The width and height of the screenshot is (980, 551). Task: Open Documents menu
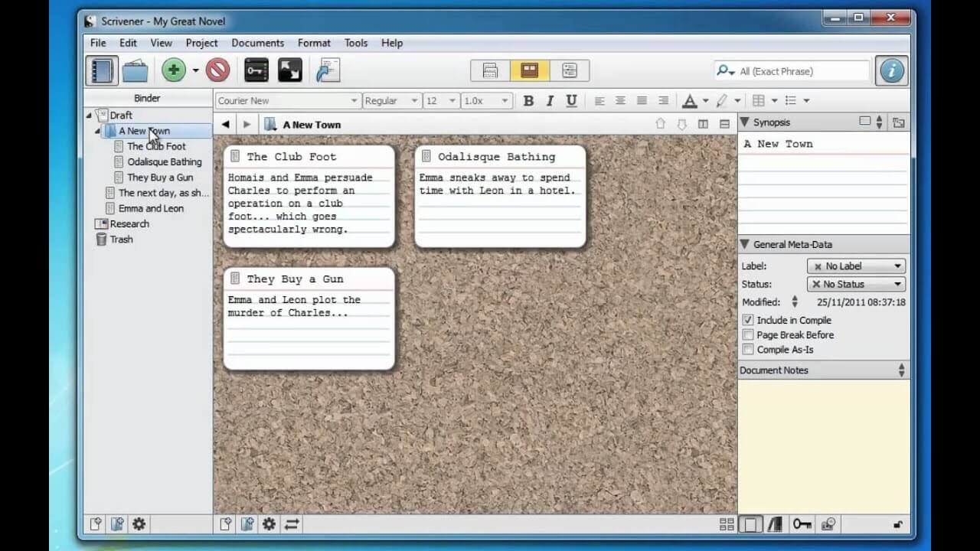257,43
